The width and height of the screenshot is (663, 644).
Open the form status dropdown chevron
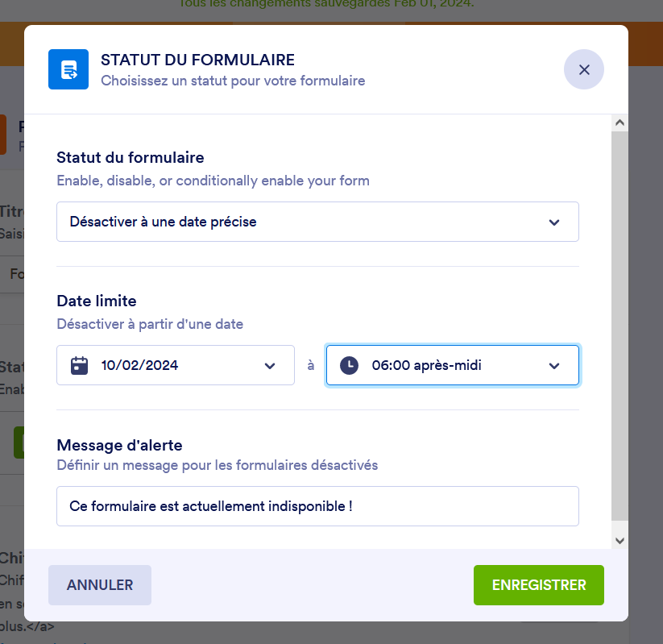(x=554, y=222)
